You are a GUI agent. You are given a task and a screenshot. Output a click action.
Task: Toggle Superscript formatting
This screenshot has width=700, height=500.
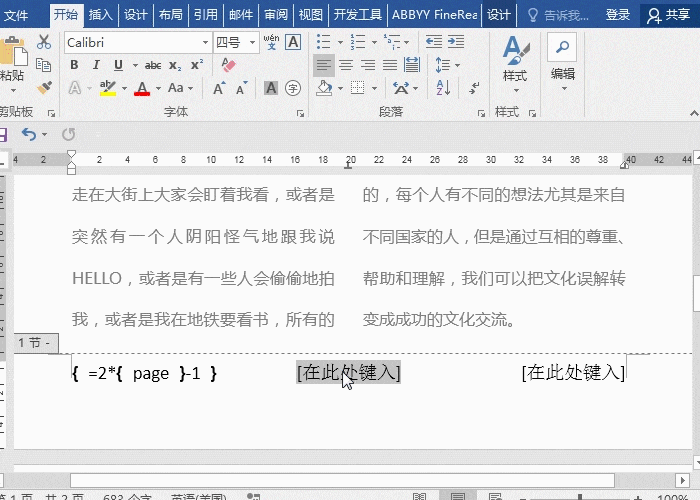coord(196,65)
